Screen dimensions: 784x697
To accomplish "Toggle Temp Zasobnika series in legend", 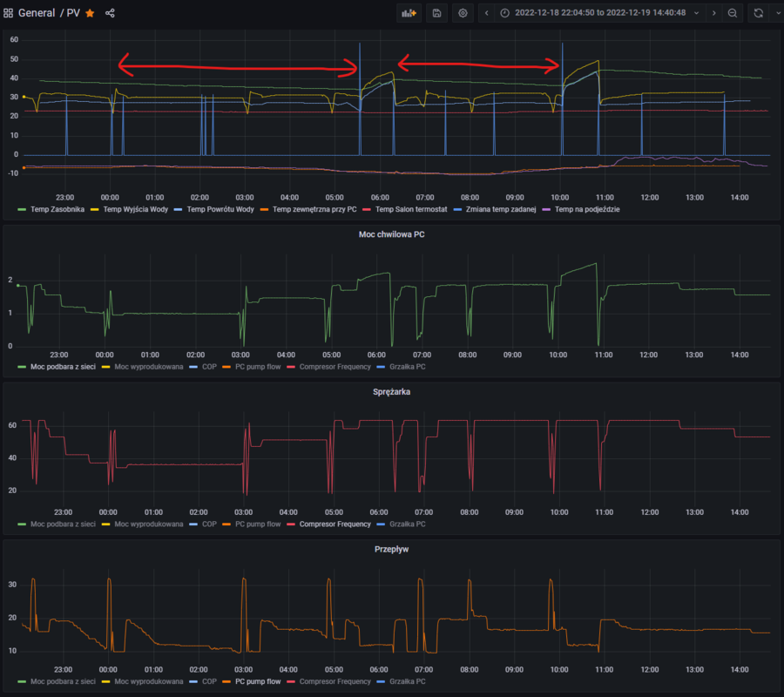I will point(53,209).
